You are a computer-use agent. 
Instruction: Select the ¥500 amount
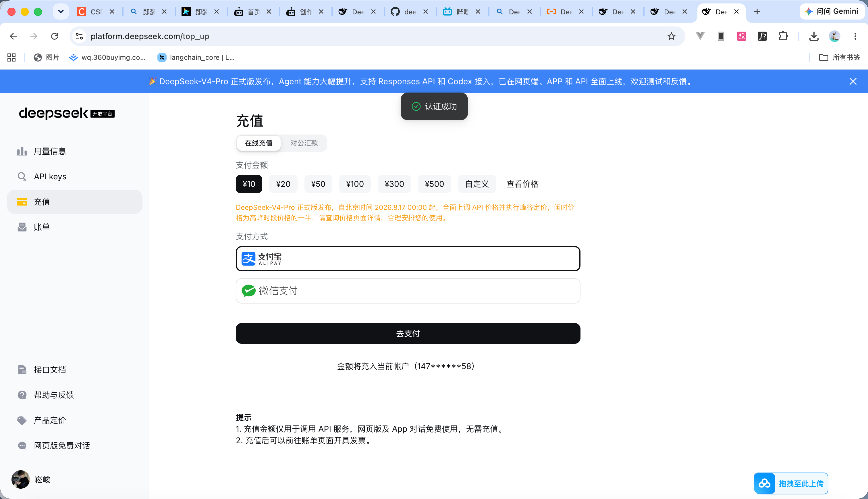(434, 184)
